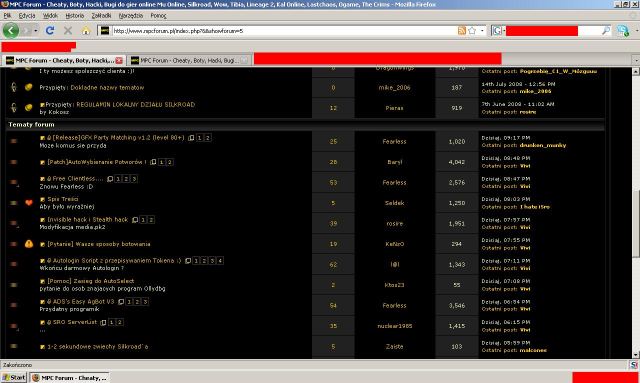The image size is (640, 383).
Task: Switch to the second MPC Forum tab
Action: coord(189,60)
